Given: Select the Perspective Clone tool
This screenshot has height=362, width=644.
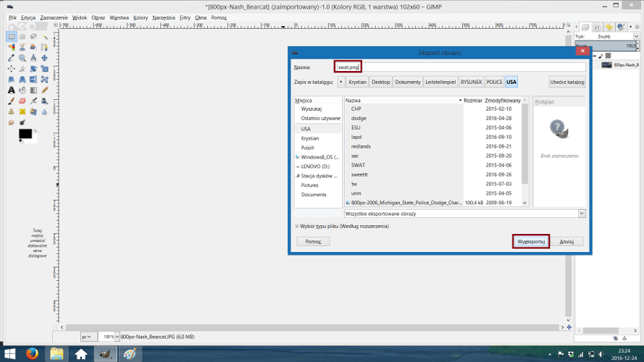Looking at the screenshot, I should click(x=33, y=111).
